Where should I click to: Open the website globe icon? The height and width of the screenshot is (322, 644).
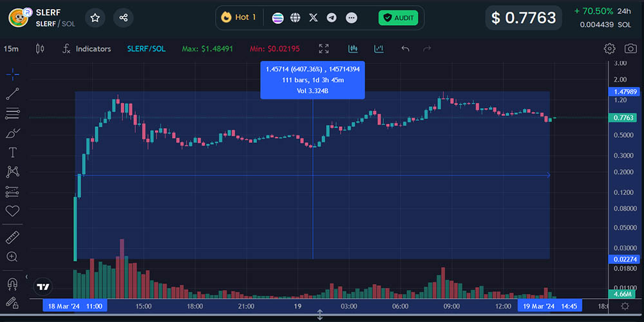click(295, 17)
